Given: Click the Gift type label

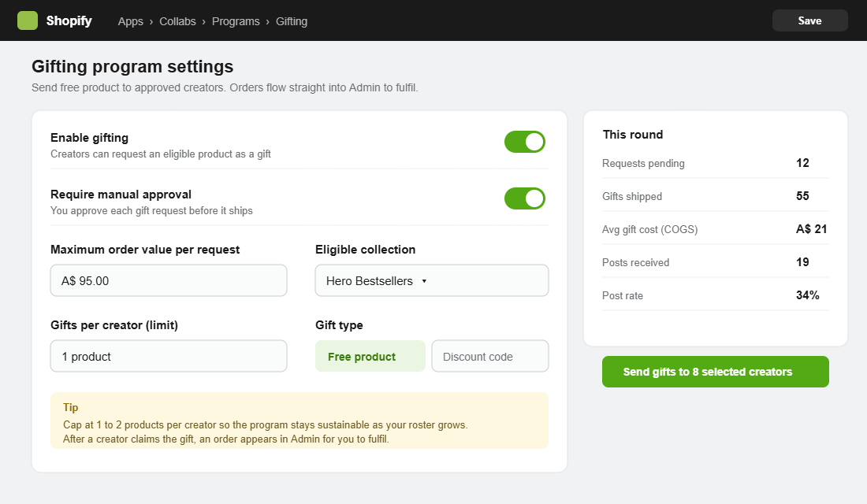Looking at the screenshot, I should [x=339, y=325].
